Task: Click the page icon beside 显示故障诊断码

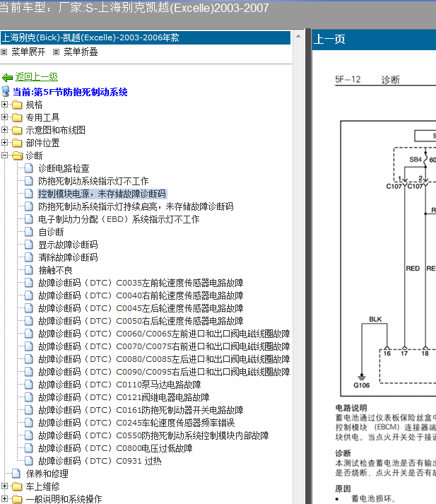Action: [29, 245]
